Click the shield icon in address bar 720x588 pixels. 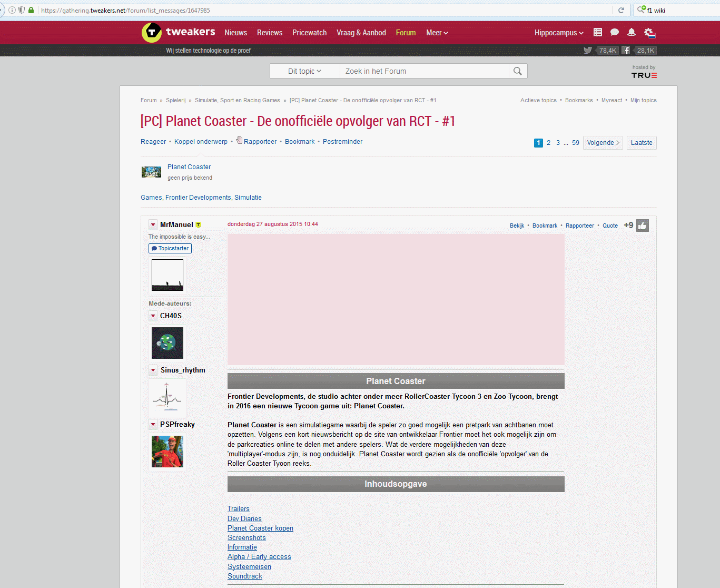click(x=22, y=10)
